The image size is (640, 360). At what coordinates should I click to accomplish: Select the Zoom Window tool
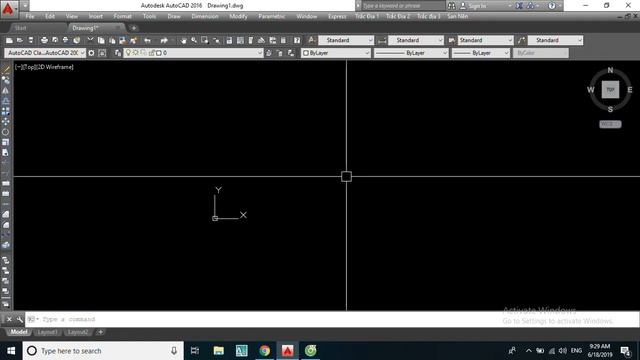(x=205, y=40)
